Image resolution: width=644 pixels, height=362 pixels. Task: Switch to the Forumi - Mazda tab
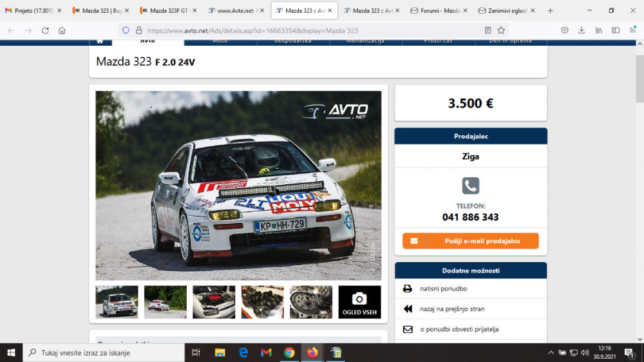[x=437, y=11]
